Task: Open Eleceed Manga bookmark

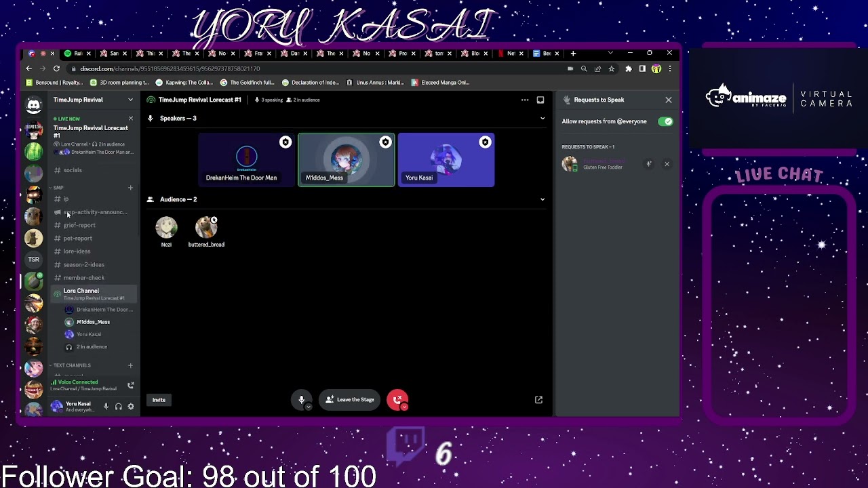Action: [441, 83]
